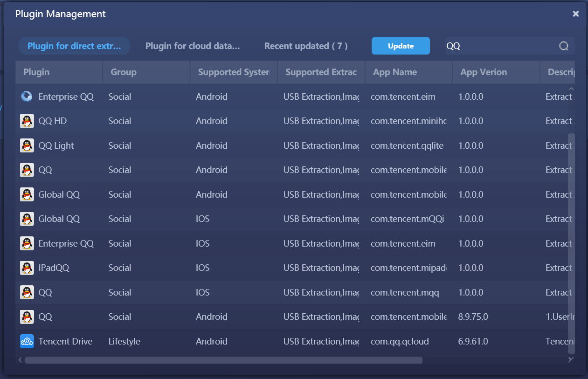The image size is (588, 379).
Task: Click the horizontal scrollbar thumb
Action: [224, 360]
